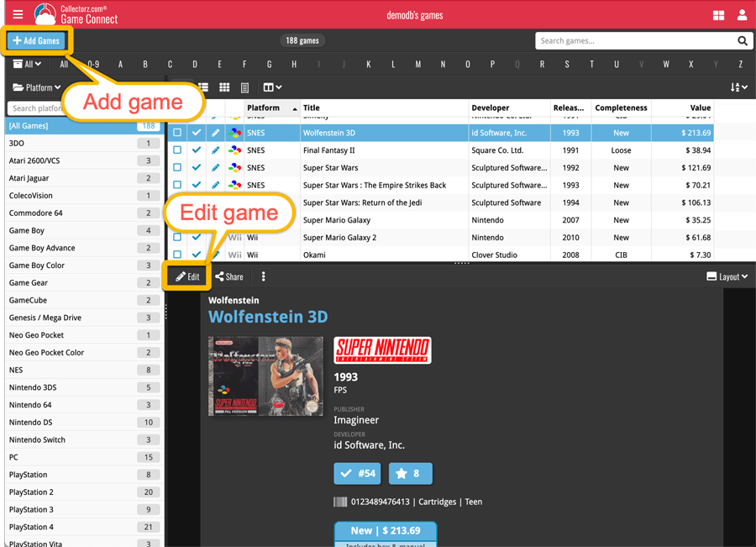Filter by letter W in alphabet bar
The image size is (756, 547).
click(x=666, y=64)
